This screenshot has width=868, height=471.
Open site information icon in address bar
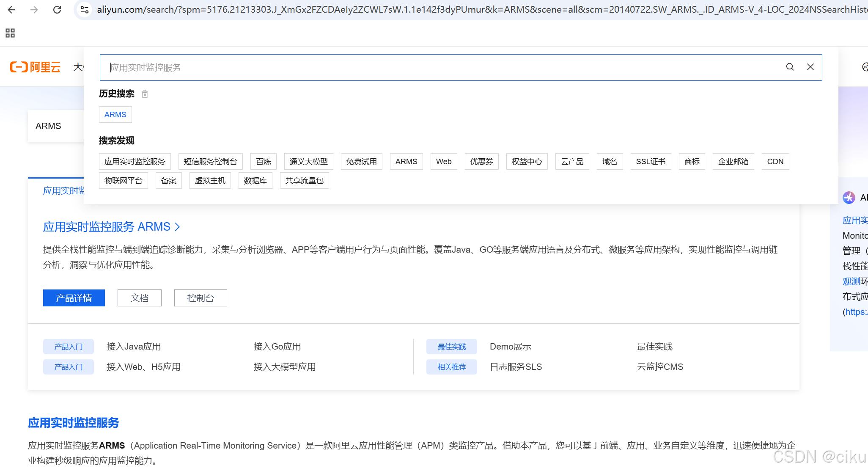click(85, 9)
